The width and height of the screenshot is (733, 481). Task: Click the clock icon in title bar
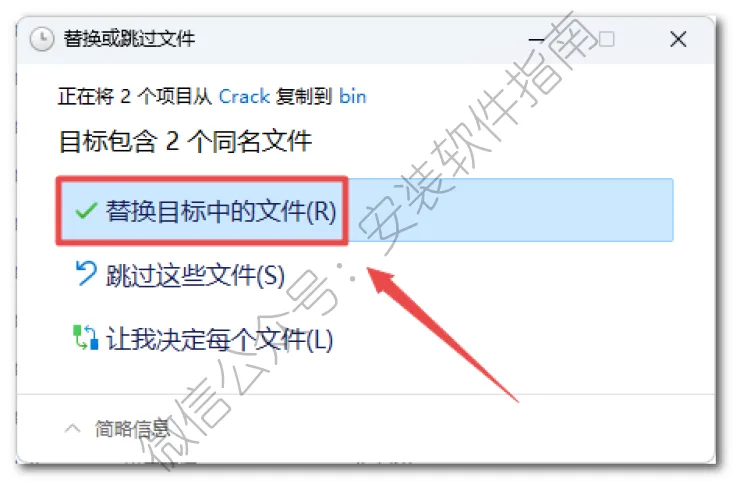pyautogui.click(x=42, y=39)
